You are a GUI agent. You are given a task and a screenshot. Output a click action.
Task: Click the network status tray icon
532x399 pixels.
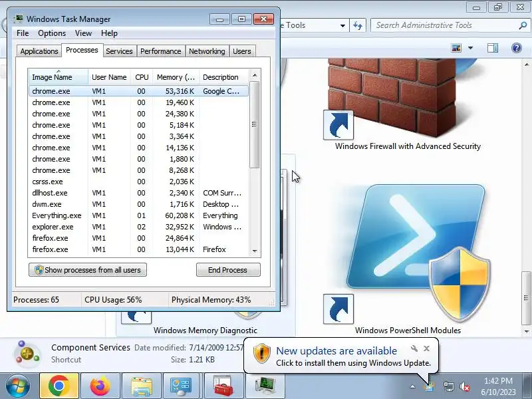(x=448, y=386)
